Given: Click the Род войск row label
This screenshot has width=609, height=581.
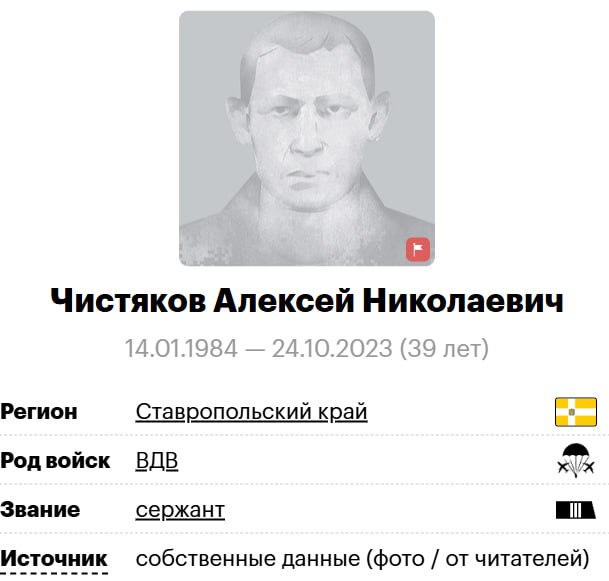Looking at the screenshot, I should click(55, 461).
